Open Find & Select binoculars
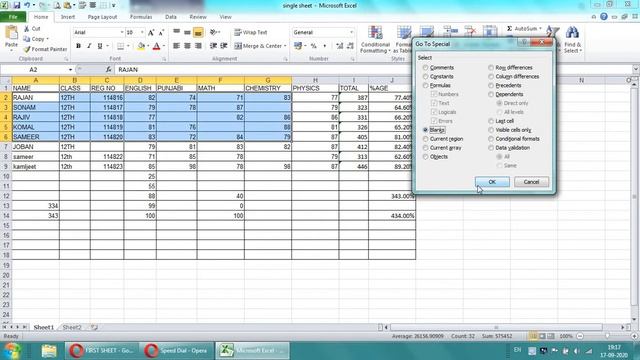The height and width of the screenshot is (360, 640). coord(572,40)
